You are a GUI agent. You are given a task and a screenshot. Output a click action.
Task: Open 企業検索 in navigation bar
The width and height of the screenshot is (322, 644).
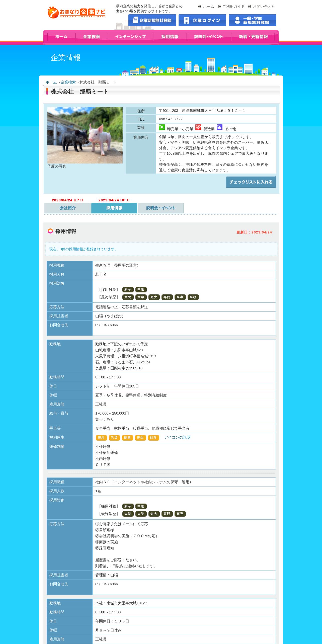[x=92, y=37]
